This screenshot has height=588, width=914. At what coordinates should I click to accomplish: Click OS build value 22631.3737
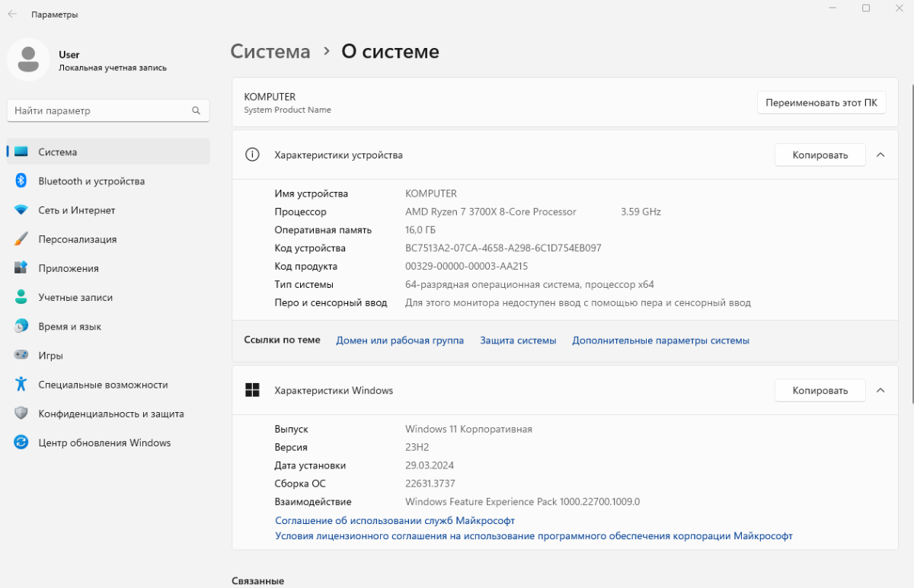(x=430, y=484)
